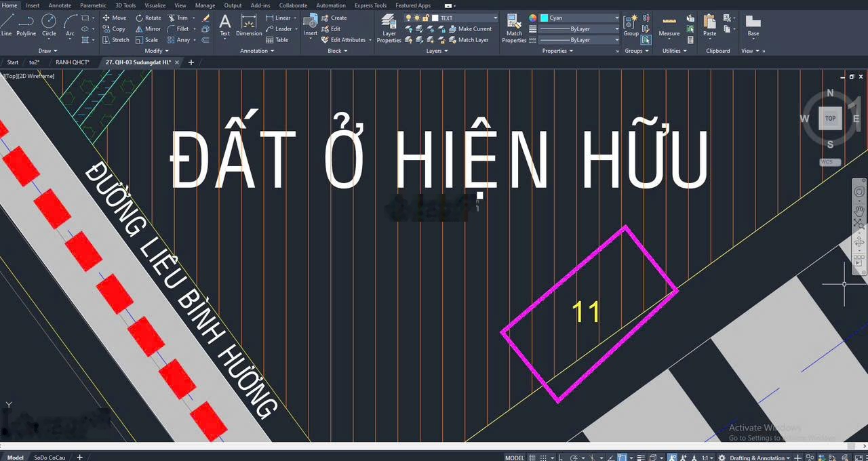868x461 pixels.
Task: Open the Cyan object color dropdown
Action: pyautogui.click(x=578, y=18)
